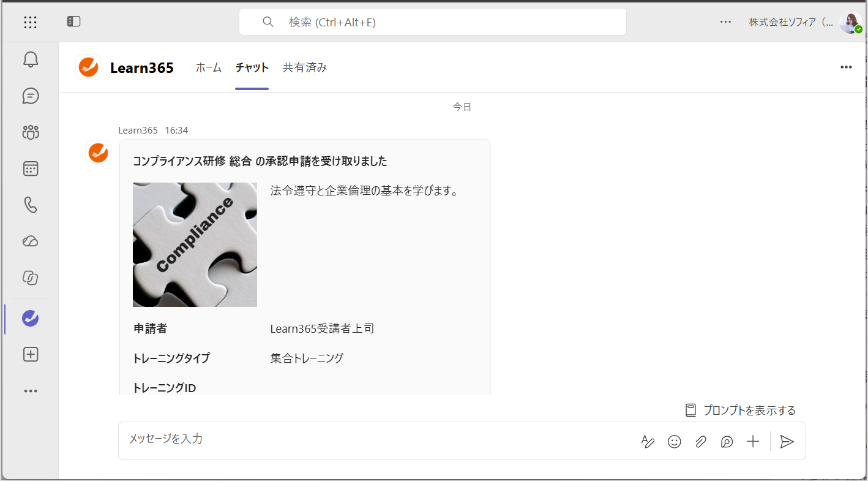
Task: Click the card title コンプライアンス研修 総合 の承認申請を受け取りました
Action: 260,161
